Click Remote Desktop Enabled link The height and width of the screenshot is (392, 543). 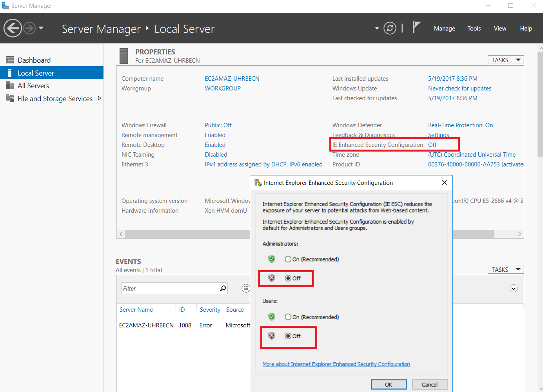215,145
